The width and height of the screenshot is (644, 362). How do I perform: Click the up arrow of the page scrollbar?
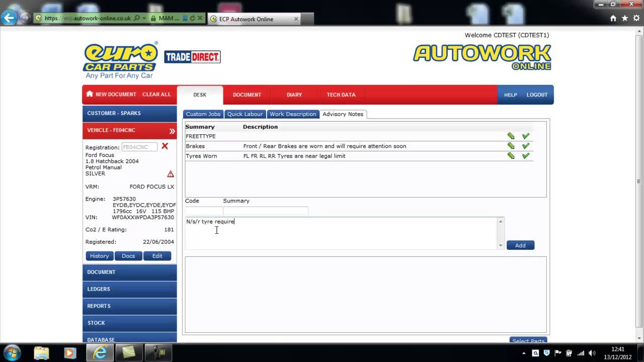click(x=639, y=31)
